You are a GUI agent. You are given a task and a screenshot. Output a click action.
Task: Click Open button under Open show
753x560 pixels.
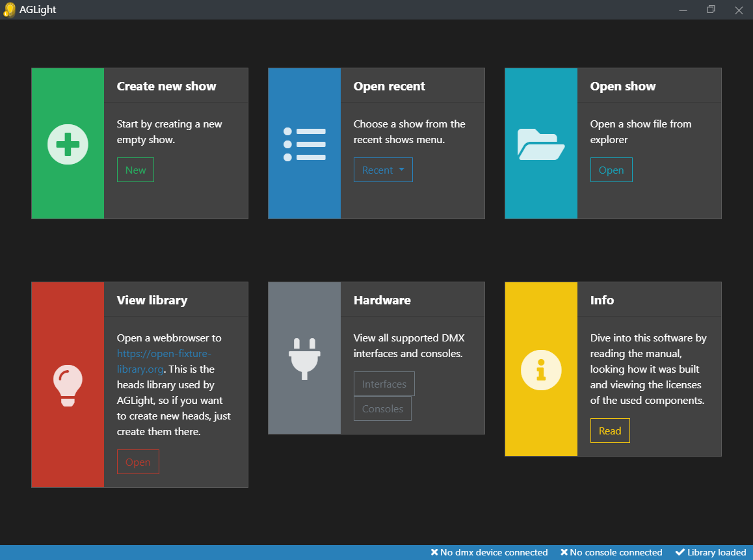[x=611, y=170]
